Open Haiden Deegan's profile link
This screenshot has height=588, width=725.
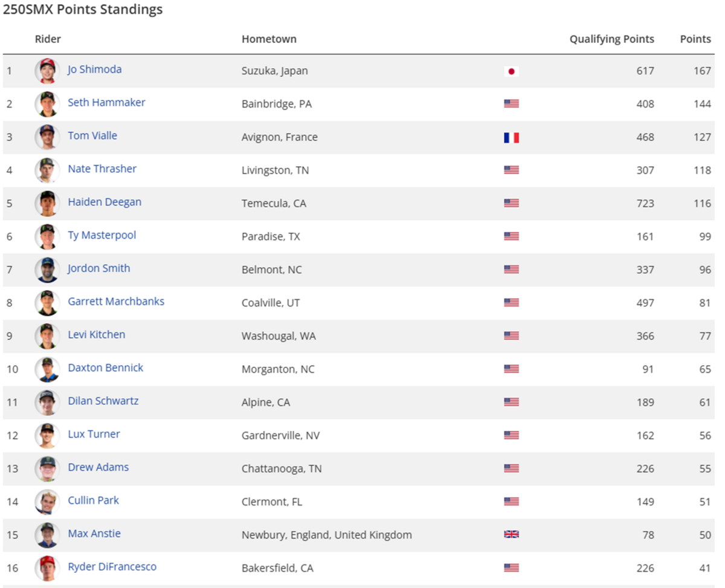(105, 202)
